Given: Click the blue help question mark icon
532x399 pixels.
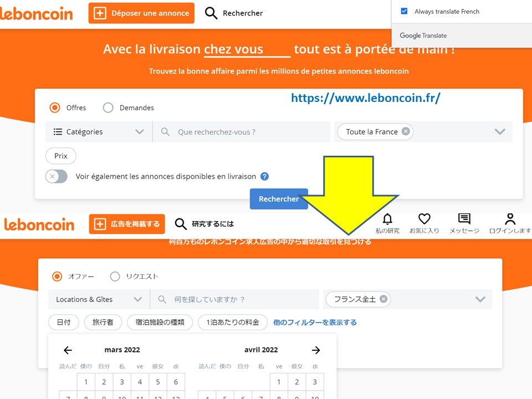Looking at the screenshot, I should point(264,176).
